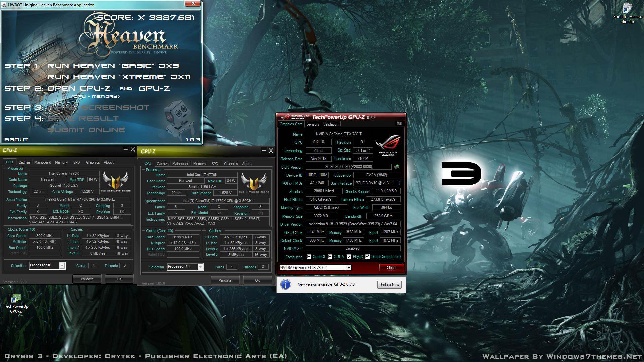The height and width of the screenshot is (362, 644).
Task: Toggle the OpenCL checkbox
Action: [x=309, y=257]
